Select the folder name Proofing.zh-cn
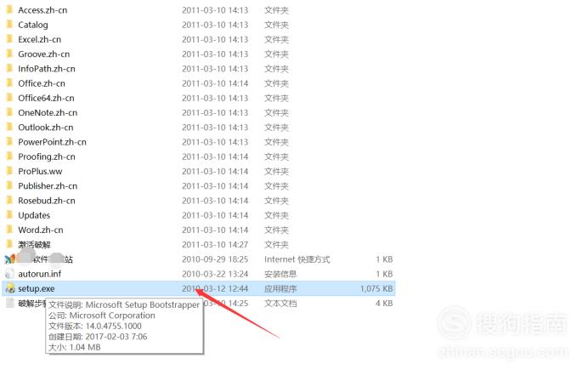This screenshot has width=588, height=381. click(x=47, y=156)
